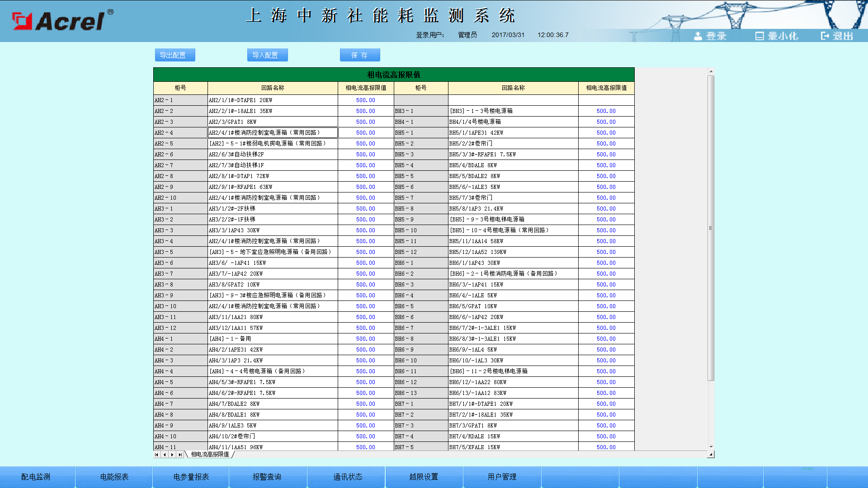Viewport: 868px width, 488px height.
Task: Click scrollbar down arrow of table
Action: pyautogui.click(x=711, y=446)
